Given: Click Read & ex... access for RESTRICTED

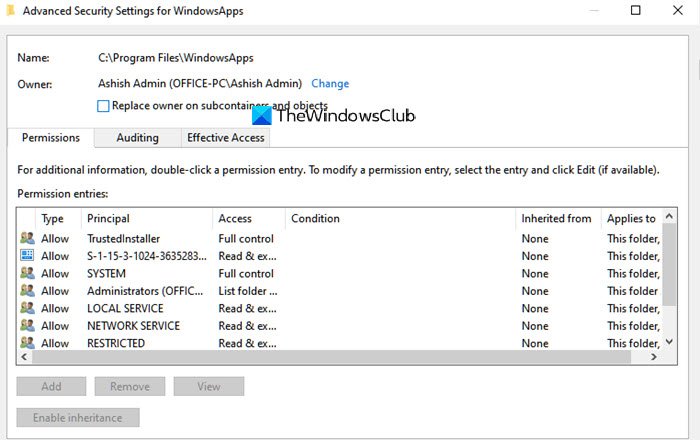Looking at the screenshot, I should click(x=247, y=343).
